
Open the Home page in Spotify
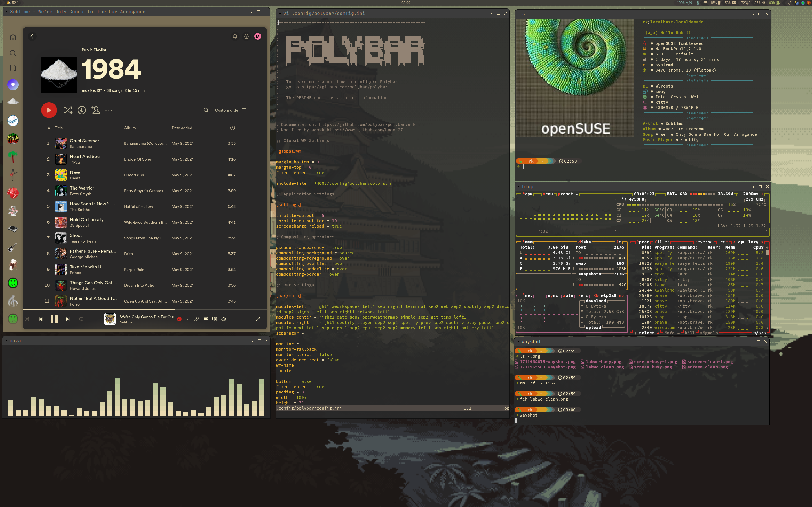(13, 37)
